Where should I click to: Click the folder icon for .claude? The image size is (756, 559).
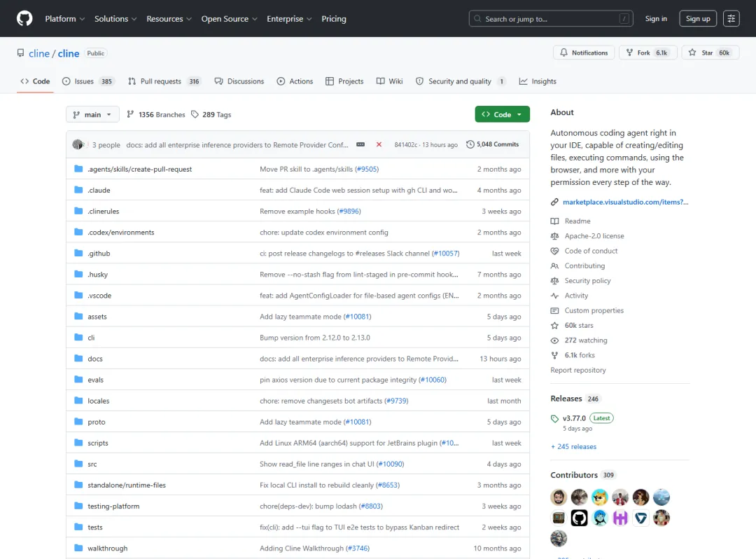(78, 190)
